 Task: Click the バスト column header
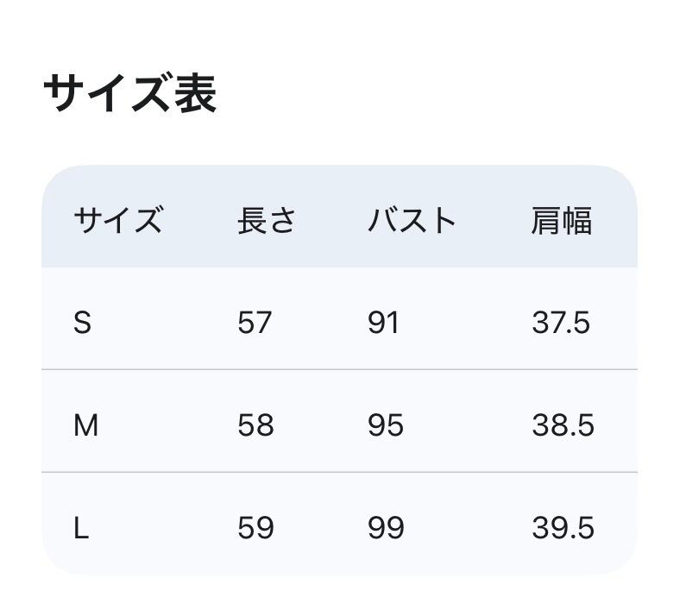[x=412, y=221]
